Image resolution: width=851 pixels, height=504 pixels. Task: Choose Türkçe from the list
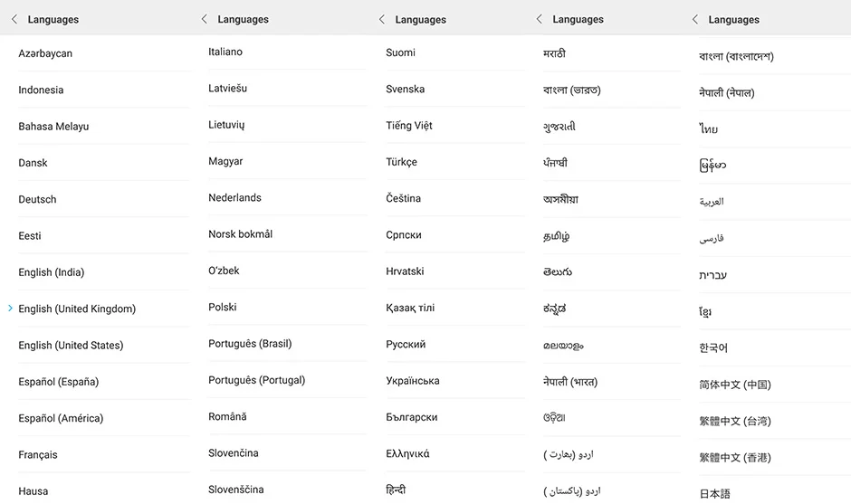(x=401, y=162)
